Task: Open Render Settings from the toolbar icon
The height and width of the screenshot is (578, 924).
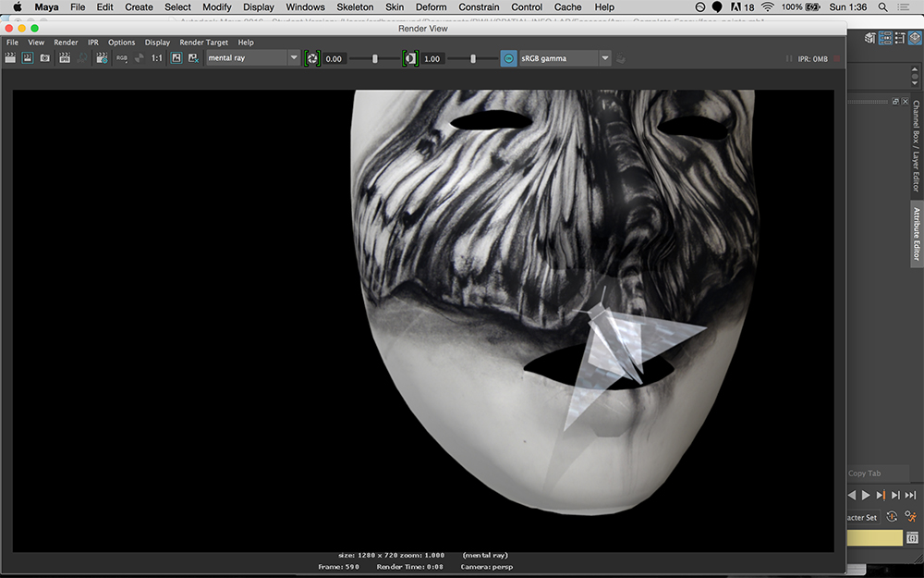Action: [102, 58]
